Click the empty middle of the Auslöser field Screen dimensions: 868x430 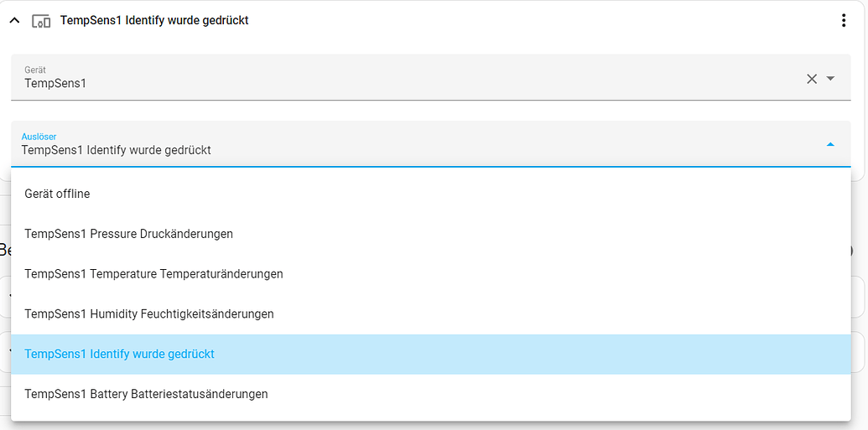[x=503, y=145]
